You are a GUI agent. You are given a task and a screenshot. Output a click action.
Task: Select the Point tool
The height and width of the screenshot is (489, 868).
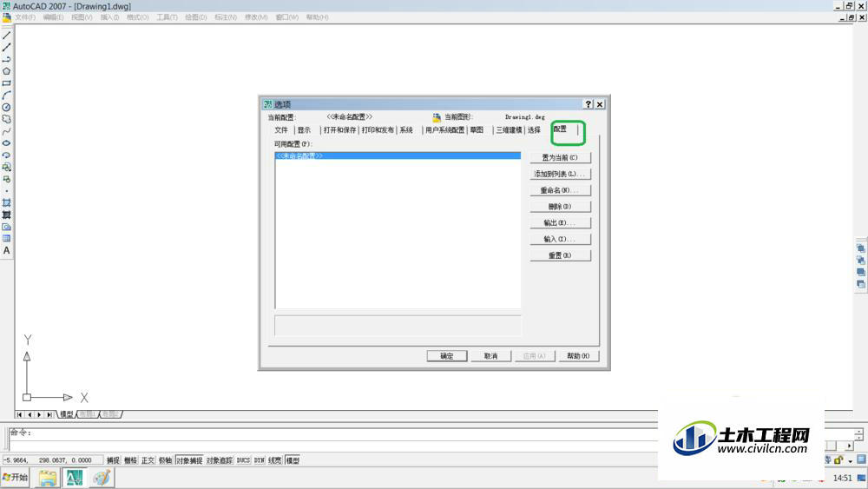(x=7, y=191)
